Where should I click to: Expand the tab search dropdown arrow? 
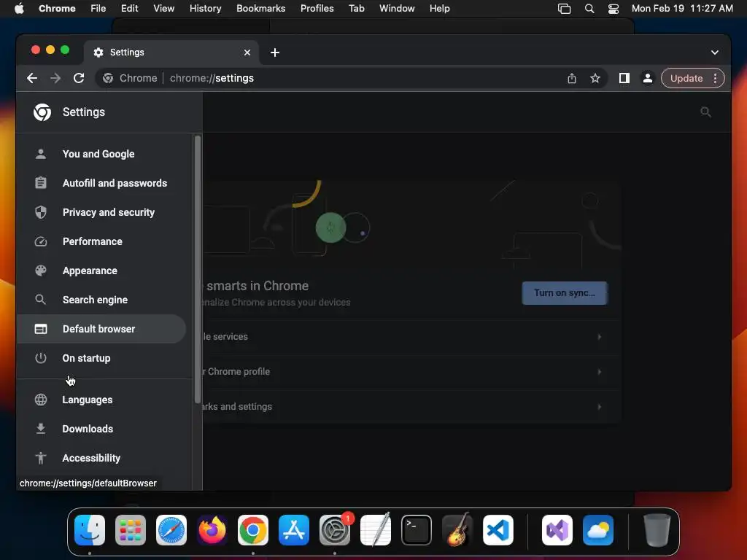(x=715, y=52)
